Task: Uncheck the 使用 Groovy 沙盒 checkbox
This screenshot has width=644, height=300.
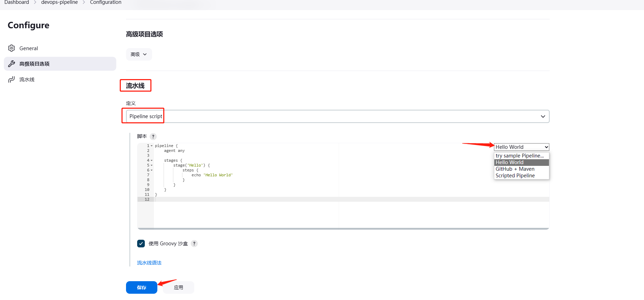Action: pyautogui.click(x=141, y=244)
